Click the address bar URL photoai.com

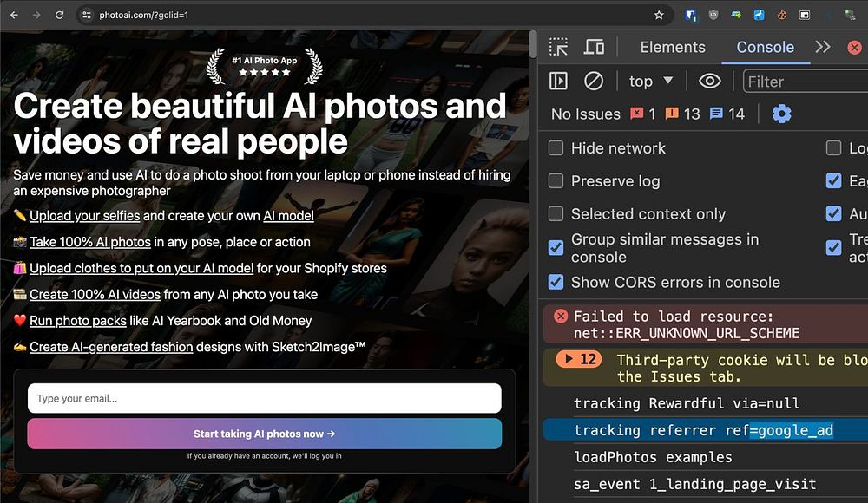coord(144,15)
